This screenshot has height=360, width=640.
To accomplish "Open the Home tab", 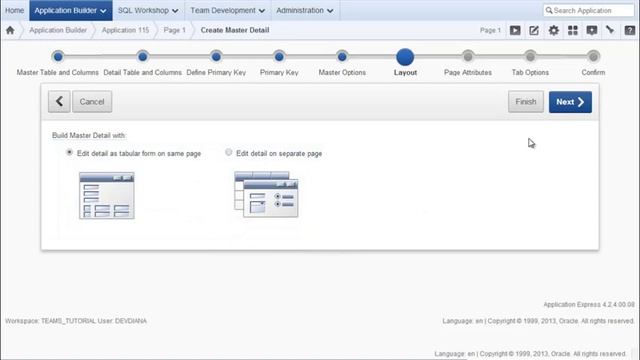I will tap(14, 10).
